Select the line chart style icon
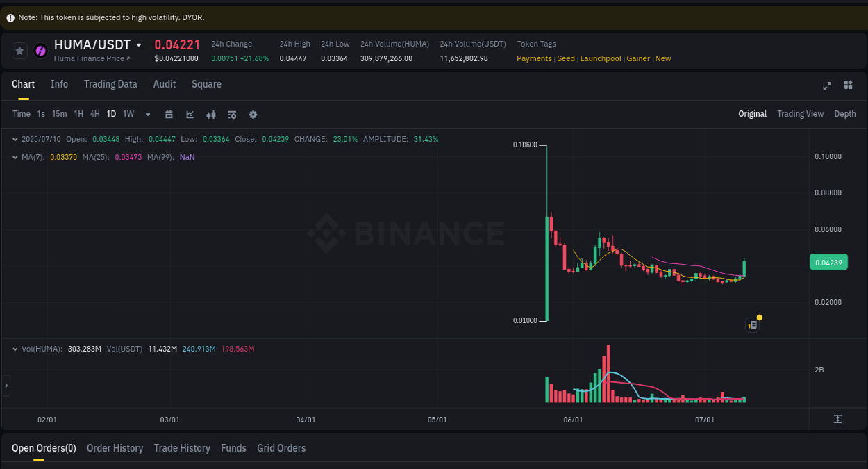868x469 pixels. pos(190,114)
